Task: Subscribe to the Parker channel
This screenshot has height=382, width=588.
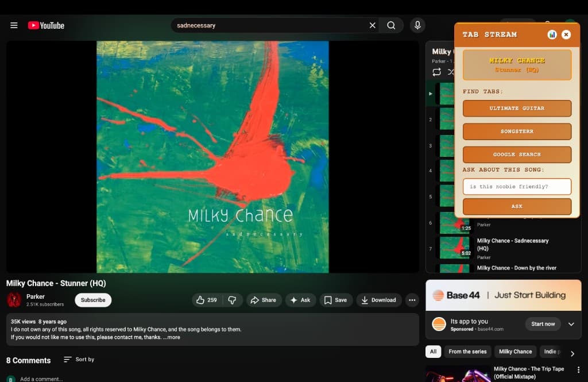Action: pos(93,300)
